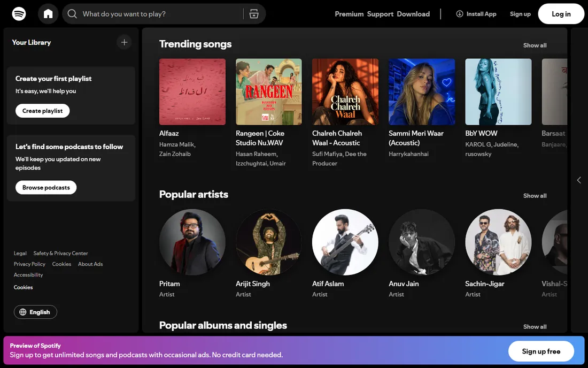The image size is (588, 368).
Task: Click Install App
Action: [476, 14]
